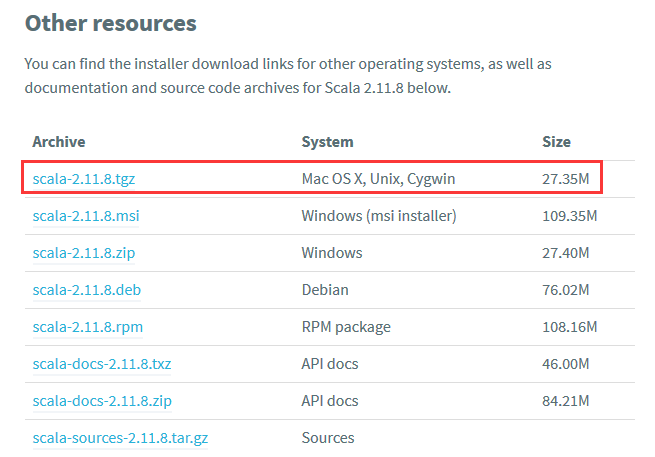The height and width of the screenshot is (457, 655).
Task: Click the 'Debian' system cell
Action: pos(325,290)
